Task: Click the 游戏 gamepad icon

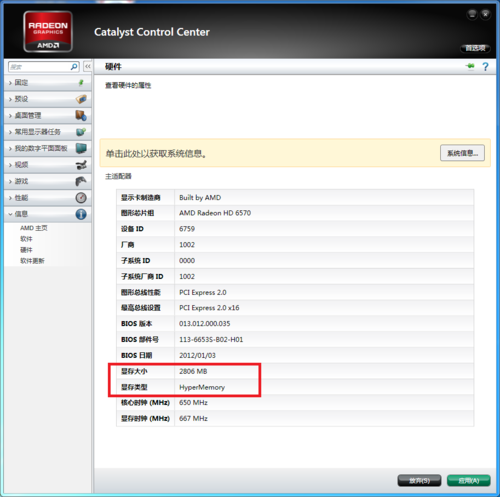Action: click(81, 181)
